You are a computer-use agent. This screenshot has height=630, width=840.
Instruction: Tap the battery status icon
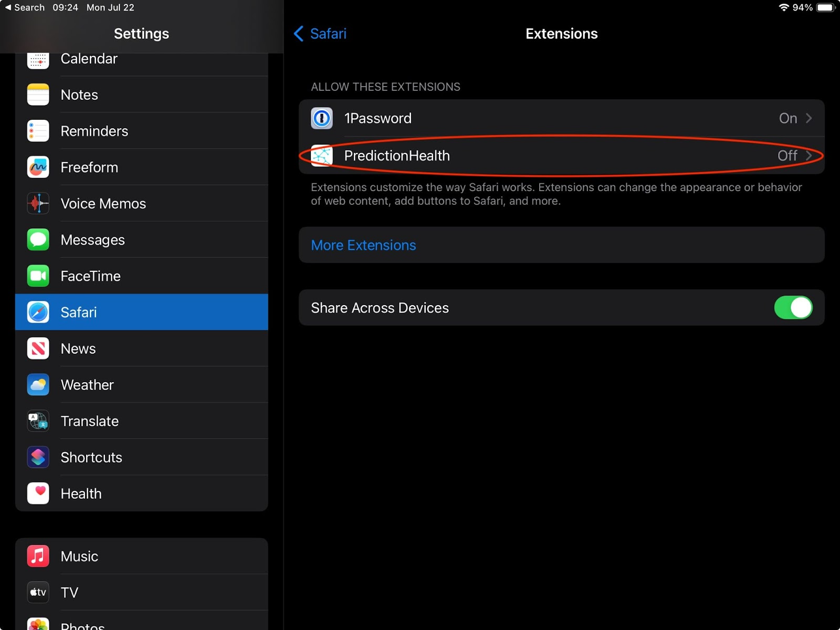[x=826, y=7]
